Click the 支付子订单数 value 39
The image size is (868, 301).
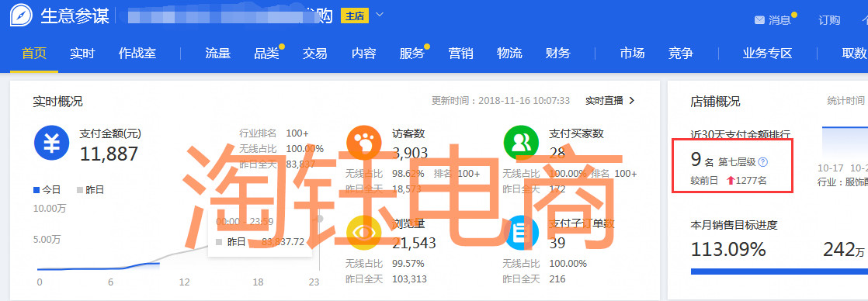pos(557,243)
